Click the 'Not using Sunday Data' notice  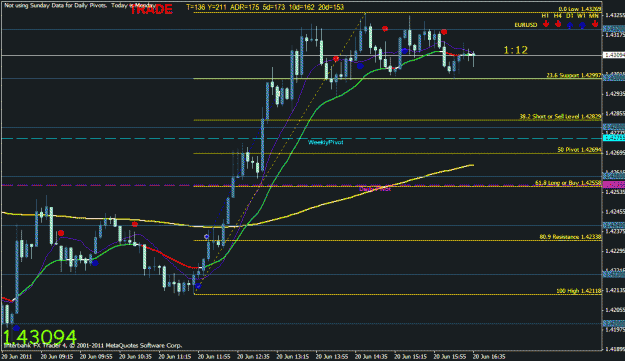(x=79, y=6)
